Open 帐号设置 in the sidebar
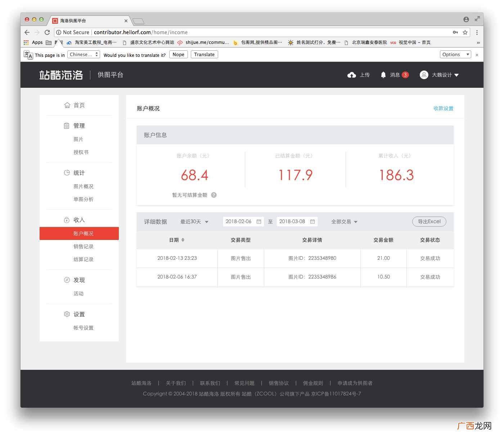 [84, 328]
